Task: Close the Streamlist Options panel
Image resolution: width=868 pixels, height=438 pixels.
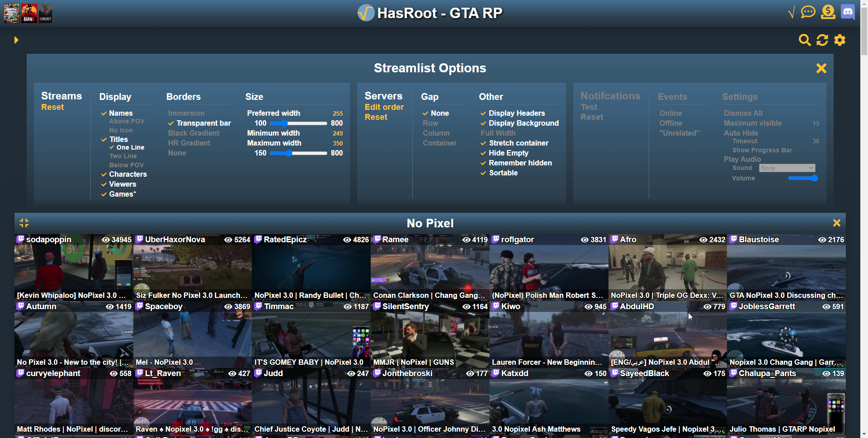Action: point(821,68)
